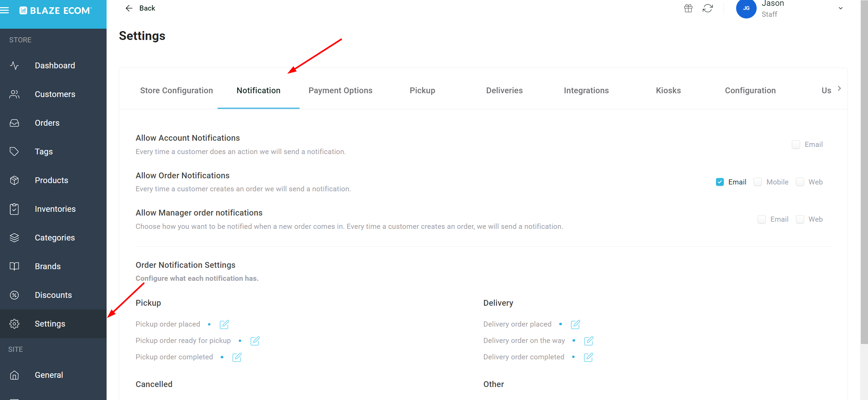
Task: Expand the Jason Staff user dropdown
Action: click(841, 9)
